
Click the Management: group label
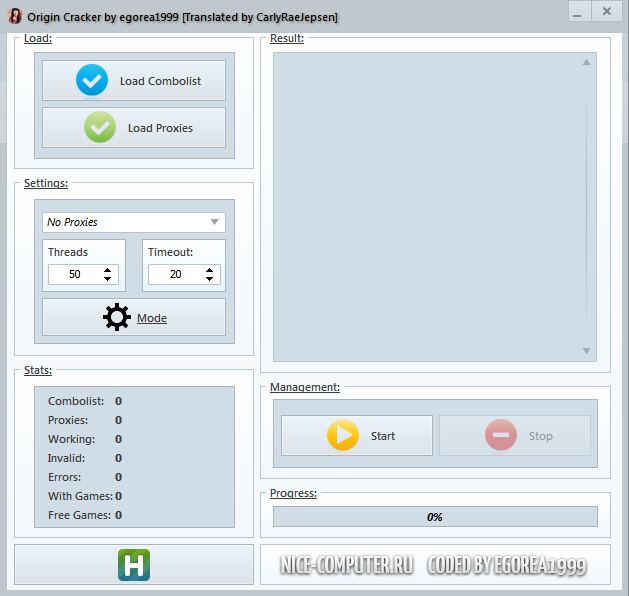pyautogui.click(x=305, y=387)
